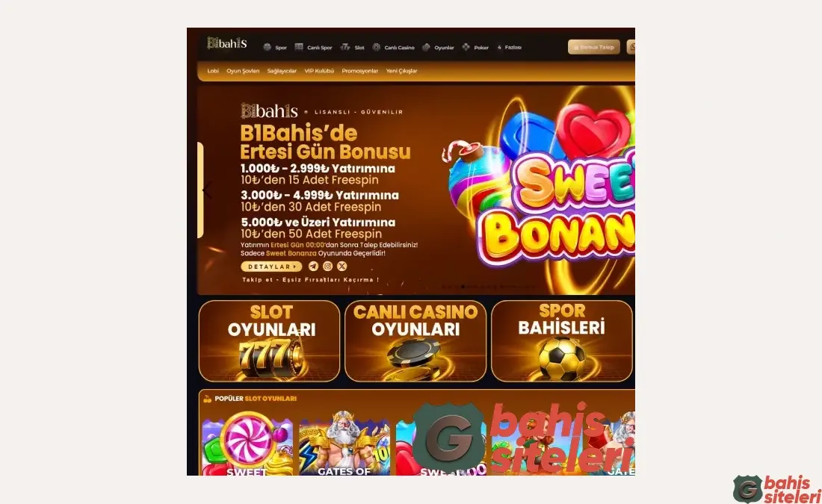Open the Slot Oyunları category card
The width and height of the screenshot is (822, 504).
point(270,340)
